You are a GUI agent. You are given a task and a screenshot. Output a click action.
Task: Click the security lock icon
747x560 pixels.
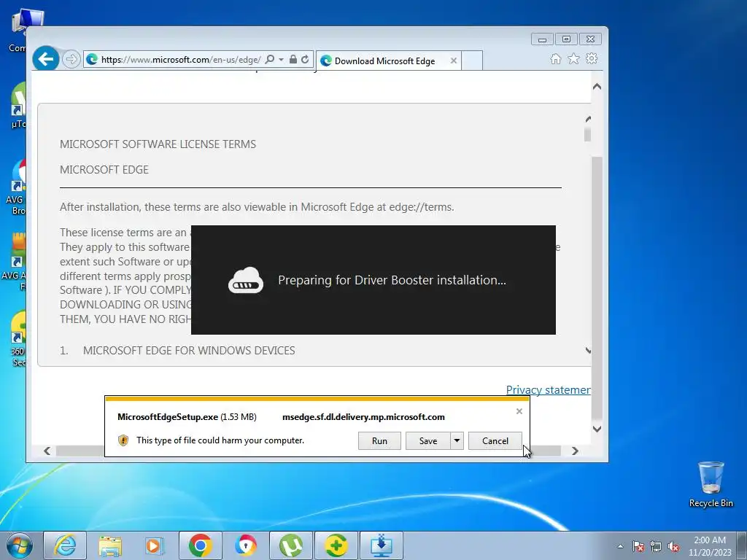(293, 60)
